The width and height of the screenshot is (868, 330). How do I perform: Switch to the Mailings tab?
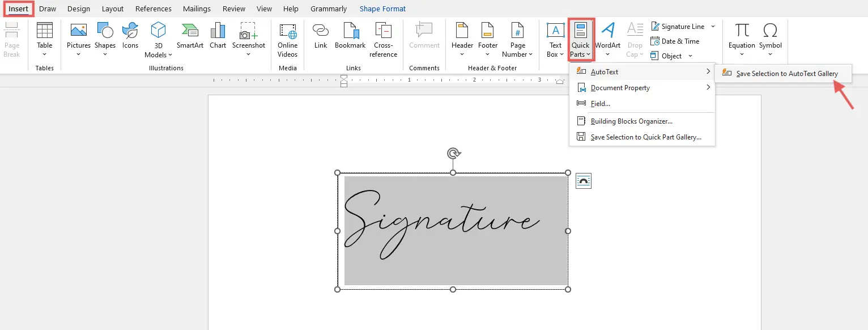coord(197,9)
